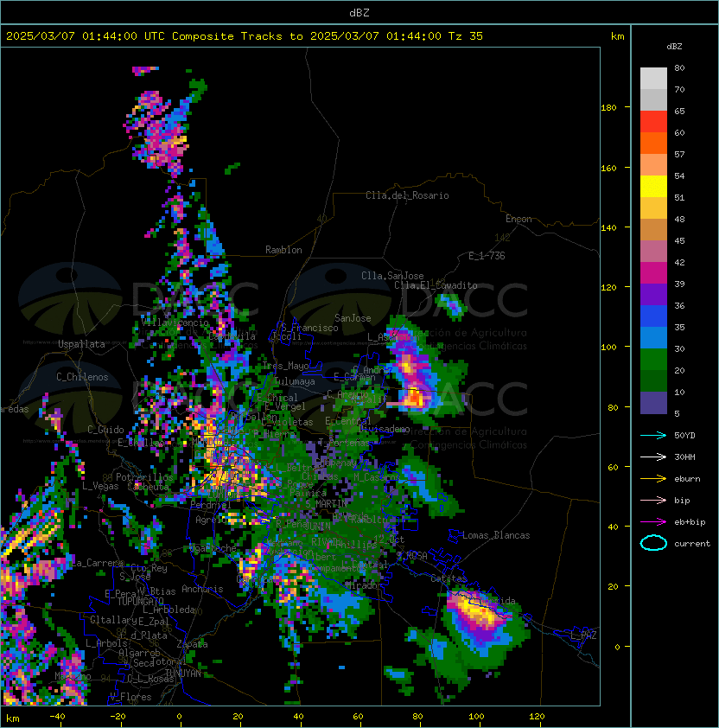Click the 'dBZ' heading above the color scale

coord(674,47)
